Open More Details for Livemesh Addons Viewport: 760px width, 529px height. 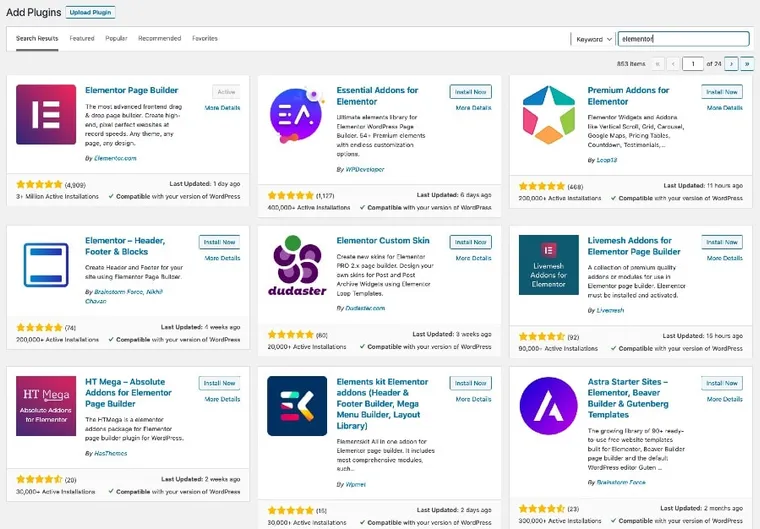[725, 258]
